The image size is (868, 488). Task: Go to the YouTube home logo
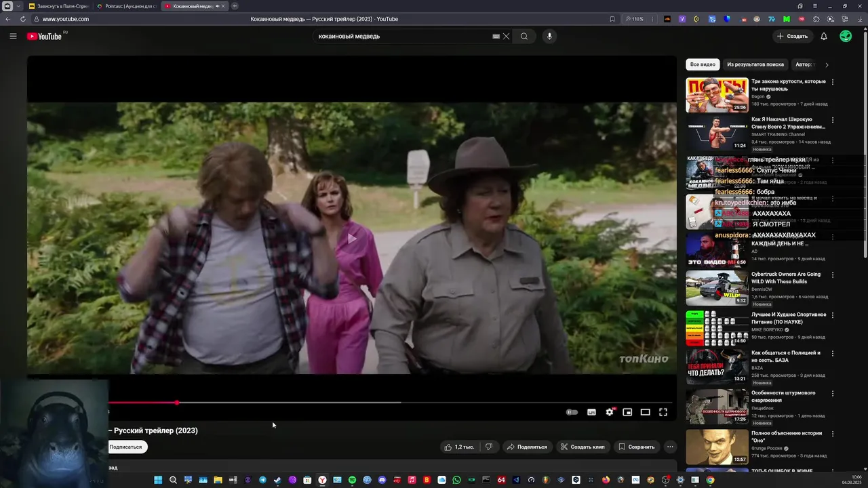pyautogui.click(x=45, y=36)
